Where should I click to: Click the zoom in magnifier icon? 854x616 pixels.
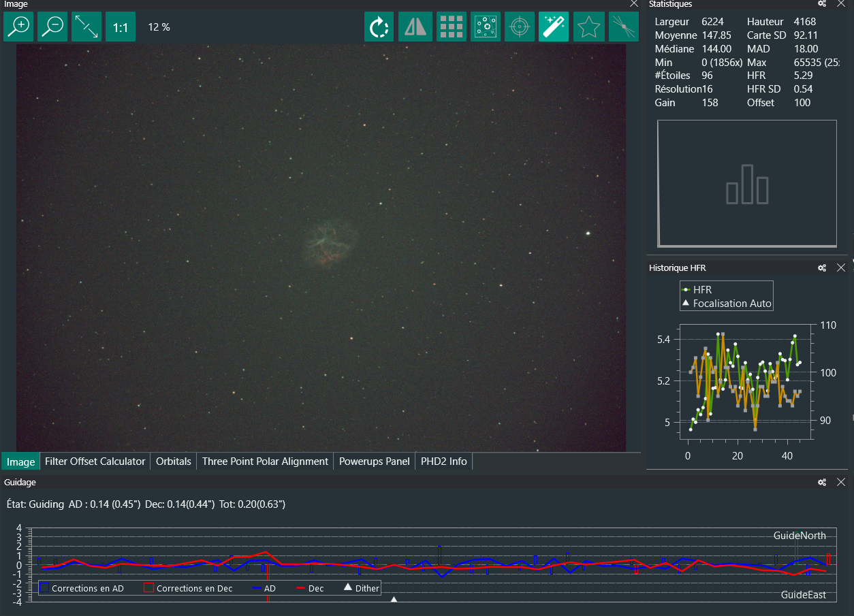pyautogui.click(x=18, y=27)
